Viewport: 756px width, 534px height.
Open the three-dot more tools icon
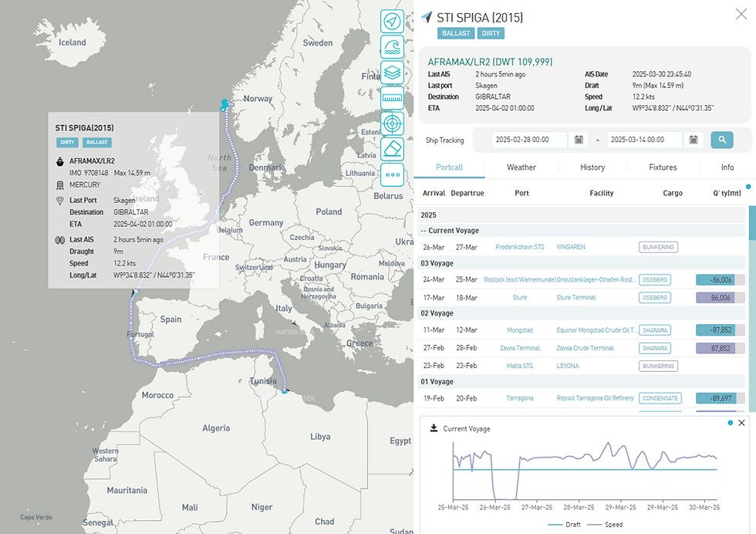392,174
